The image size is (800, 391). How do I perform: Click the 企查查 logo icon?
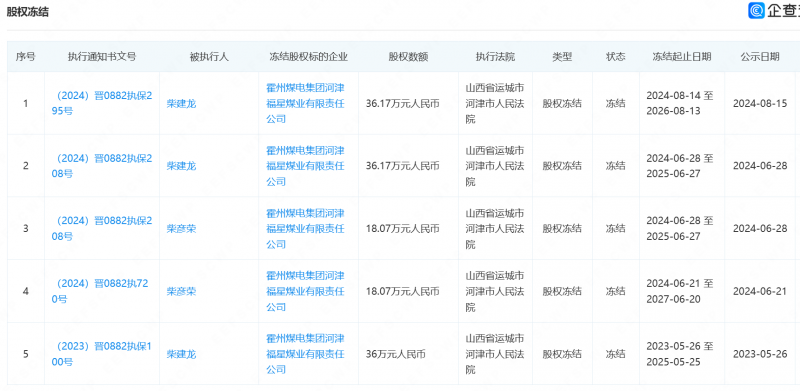pyautogui.click(x=756, y=10)
